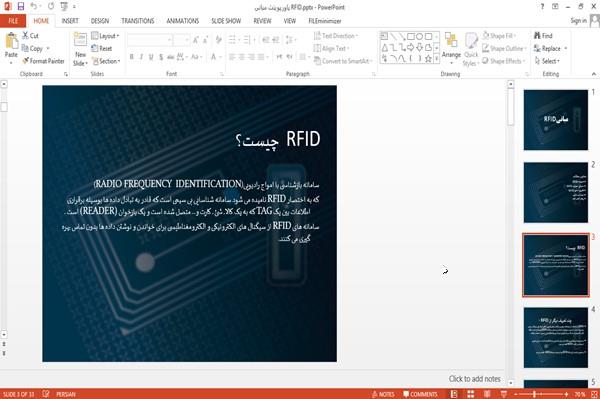Viewport: 600px width, 399px height.
Task: Start Slide Show from status bar
Action: point(504,394)
